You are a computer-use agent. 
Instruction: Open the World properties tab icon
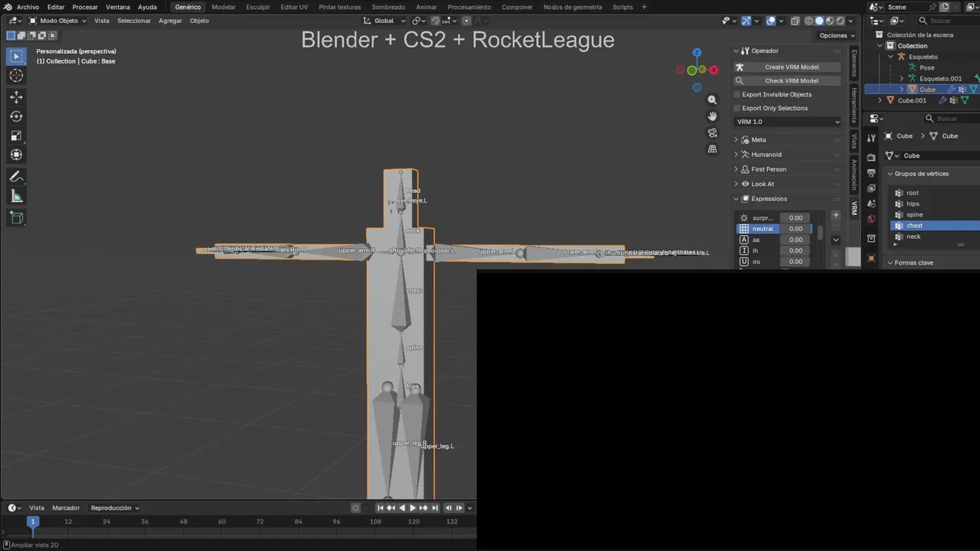coord(871,220)
